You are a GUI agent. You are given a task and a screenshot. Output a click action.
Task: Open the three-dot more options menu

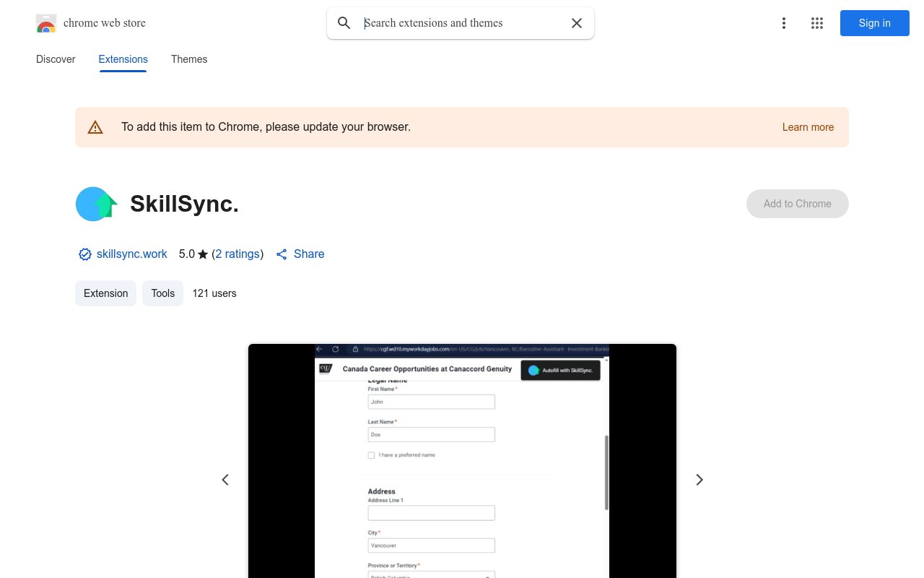click(784, 23)
